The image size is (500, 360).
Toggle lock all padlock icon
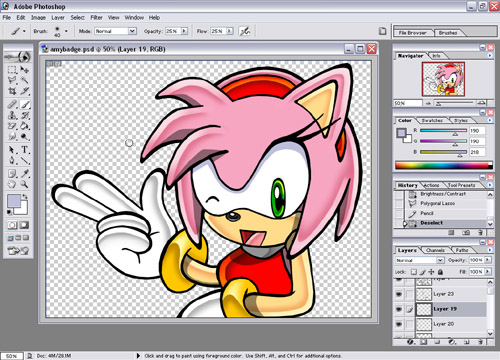tap(440, 272)
